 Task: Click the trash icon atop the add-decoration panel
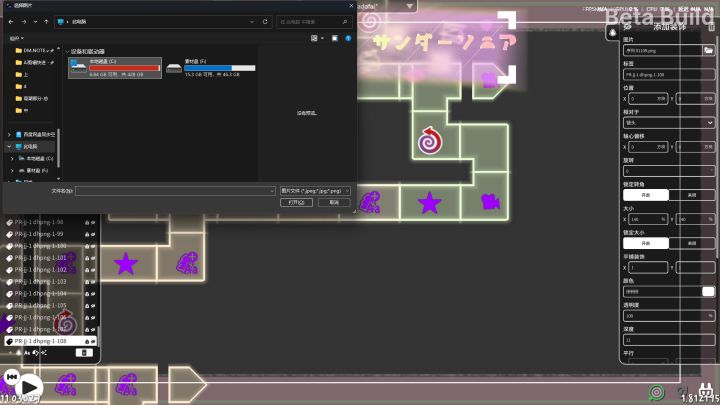point(711,28)
